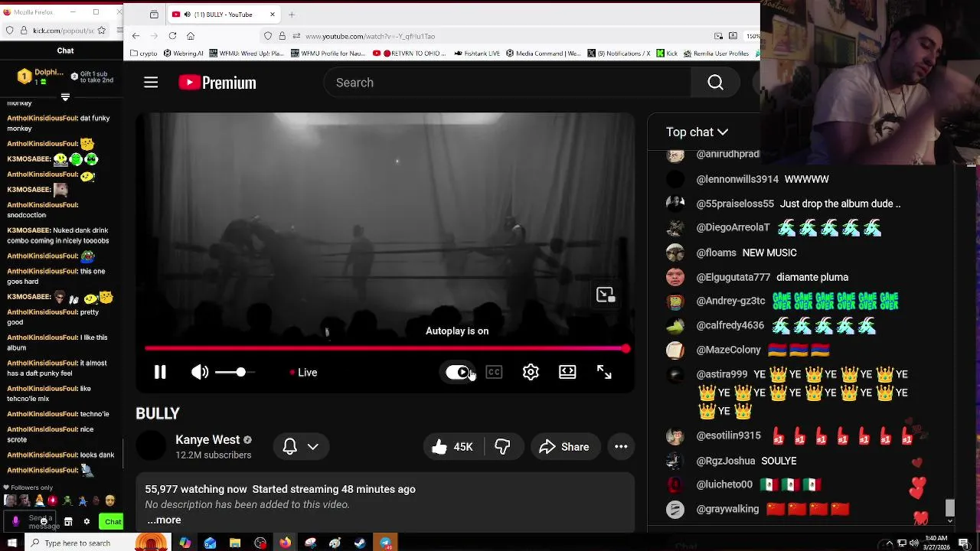
Task: Toggle the Autoplay switch
Action: pos(459,373)
